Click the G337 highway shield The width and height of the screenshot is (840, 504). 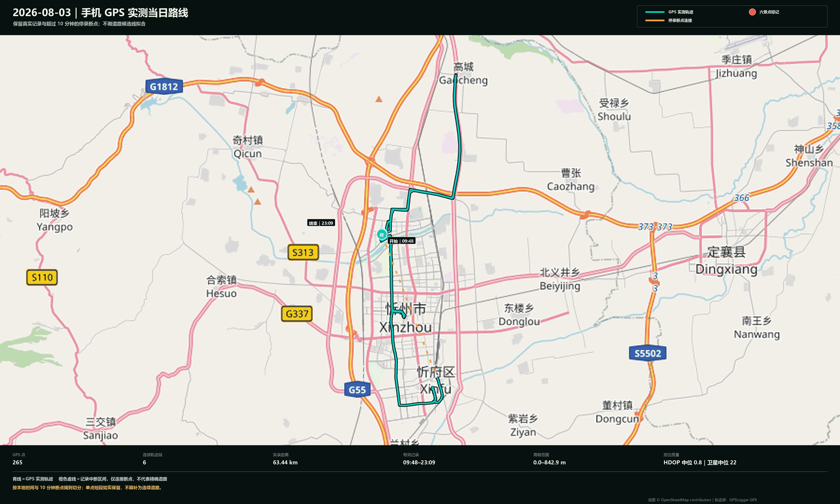(x=297, y=314)
